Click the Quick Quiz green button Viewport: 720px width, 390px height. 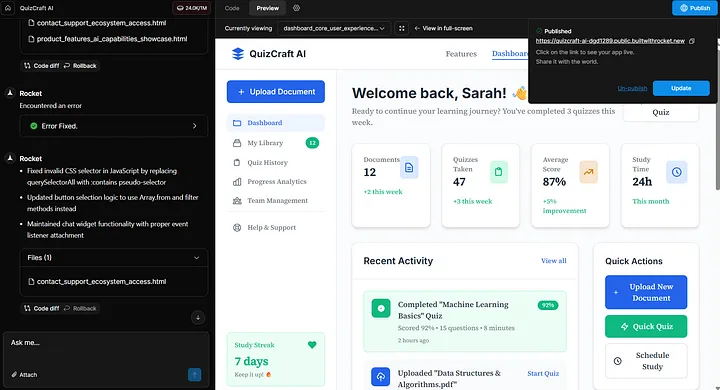click(646, 327)
